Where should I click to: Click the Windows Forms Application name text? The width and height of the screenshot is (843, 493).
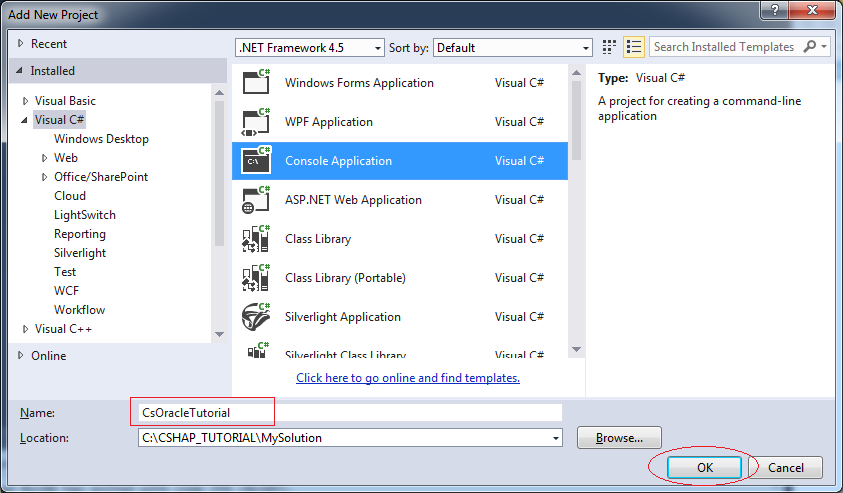[359, 83]
